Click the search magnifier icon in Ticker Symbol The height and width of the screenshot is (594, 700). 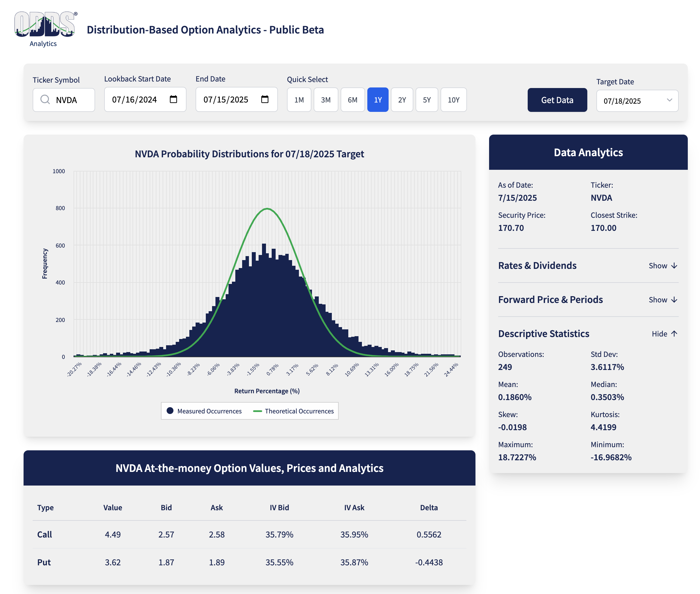tap(45, 100)
